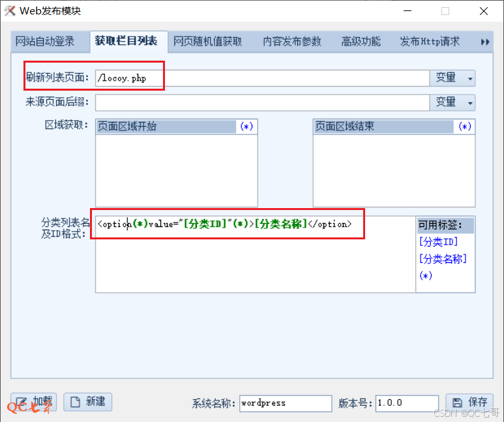Click the (*) marker in 页面区域结束 header
Viewport: 504px width, 422px height.
464,127
